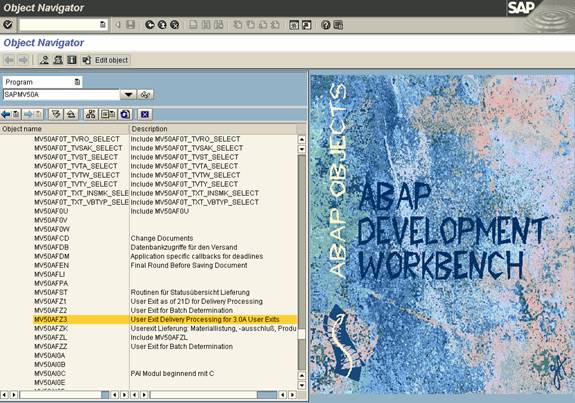Viewport: 575px width, 403px height.
Task: Click the blue previous-object-list arrow
Action: coord(6,114)
